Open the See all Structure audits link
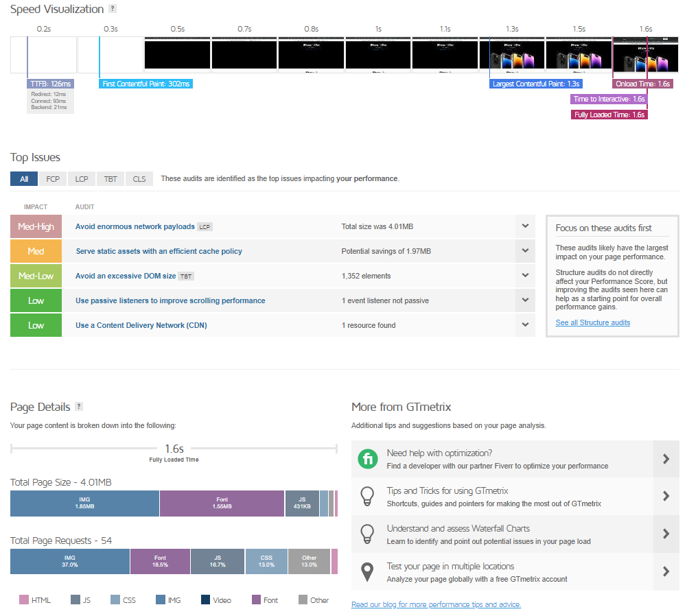Viewport: 687px width, 616px height. coord(592,322)
